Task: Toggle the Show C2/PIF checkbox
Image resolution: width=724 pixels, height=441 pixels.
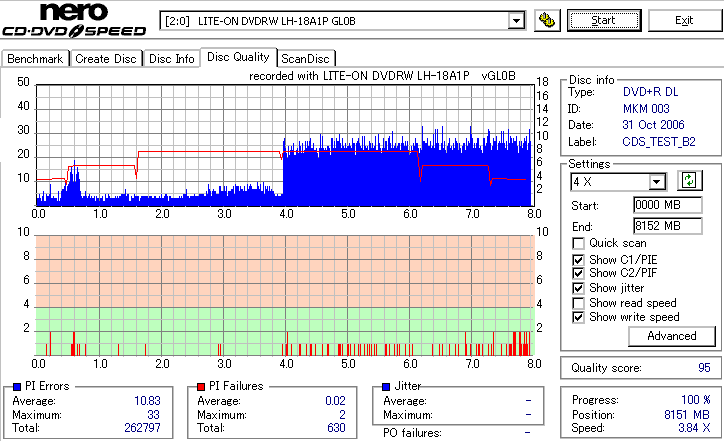Action: click(578, 273)
